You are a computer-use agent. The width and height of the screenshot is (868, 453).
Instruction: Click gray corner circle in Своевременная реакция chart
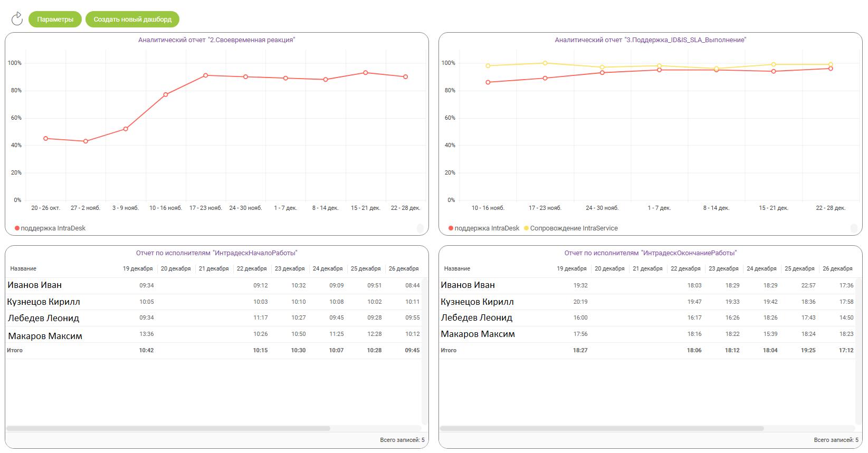(420, 228)
